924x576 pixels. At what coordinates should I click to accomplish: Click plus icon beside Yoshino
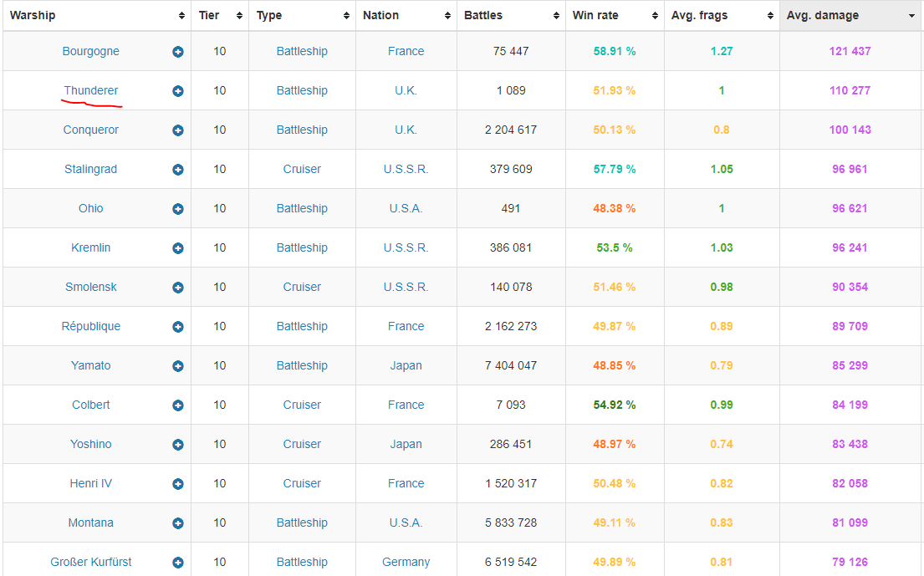(177, 445)
